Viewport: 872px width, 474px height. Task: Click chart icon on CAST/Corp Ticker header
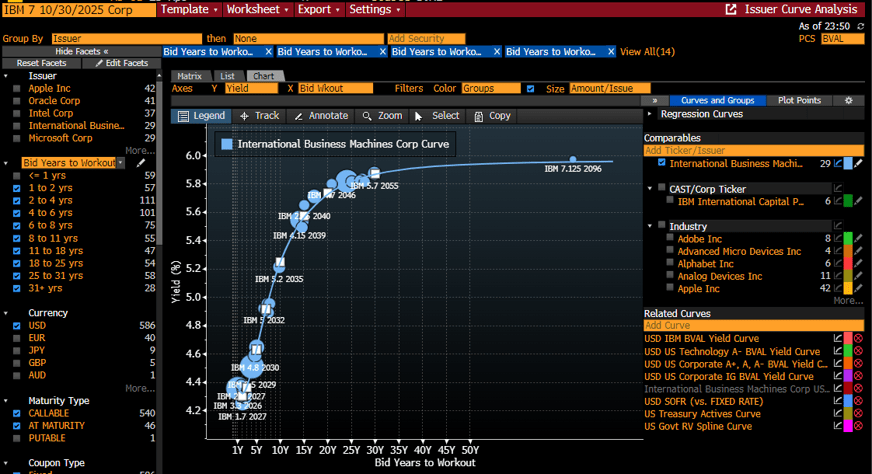838,189
